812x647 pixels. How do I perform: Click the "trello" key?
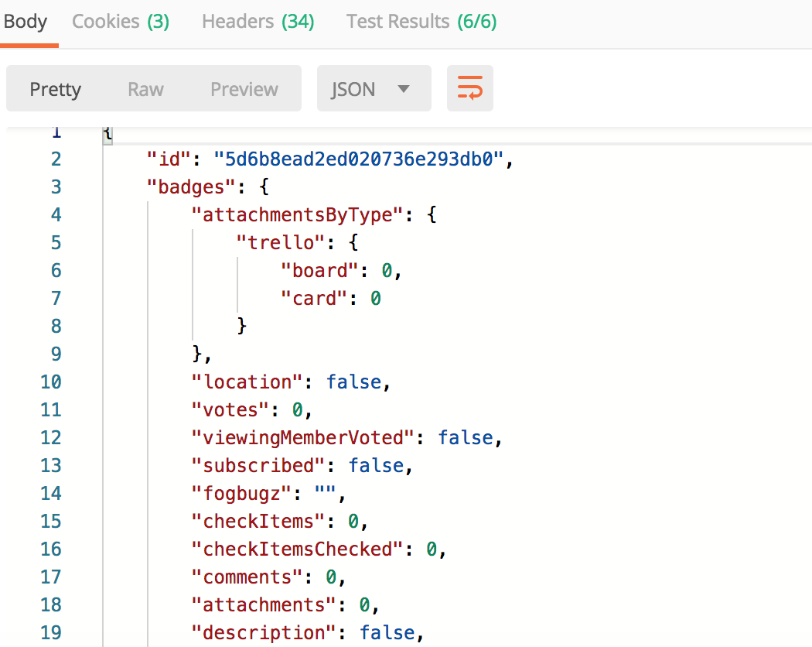coord(281,243)
